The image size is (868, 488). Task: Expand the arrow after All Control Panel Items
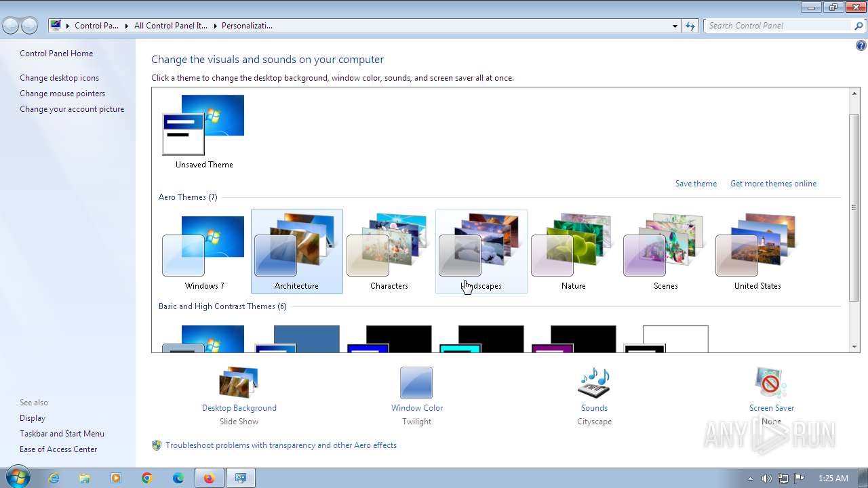click(215, 26)
